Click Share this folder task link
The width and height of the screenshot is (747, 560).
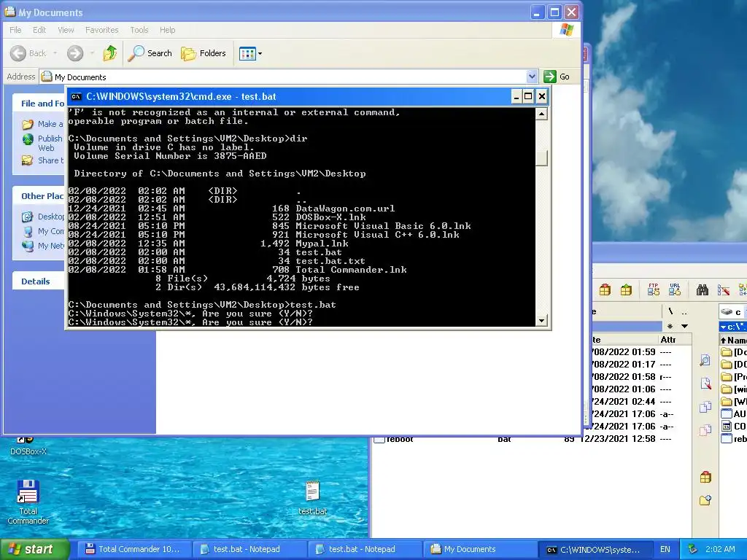[x=42, y=160]
